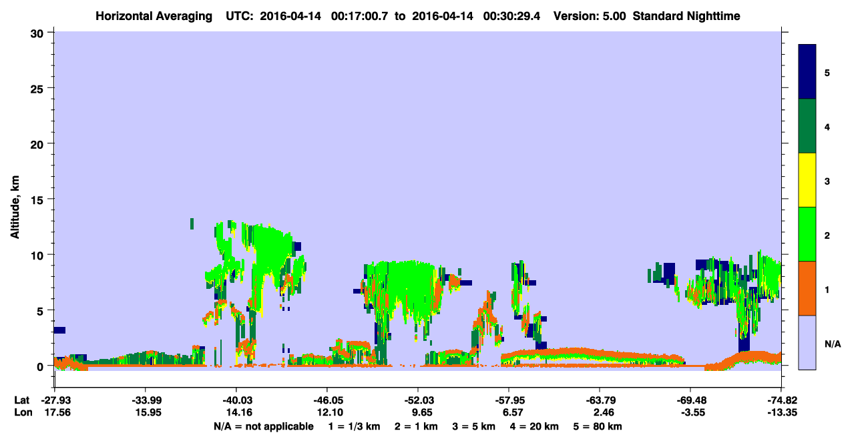868x445 pixels.
Task: Click the y-axis tick label 30
Action: [x=39, y=33]
